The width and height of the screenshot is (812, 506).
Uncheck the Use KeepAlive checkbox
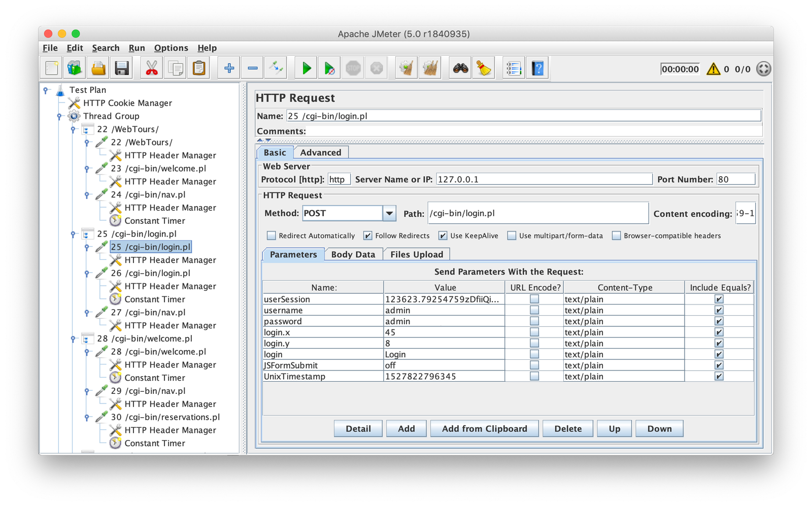(x=443, y=235)
